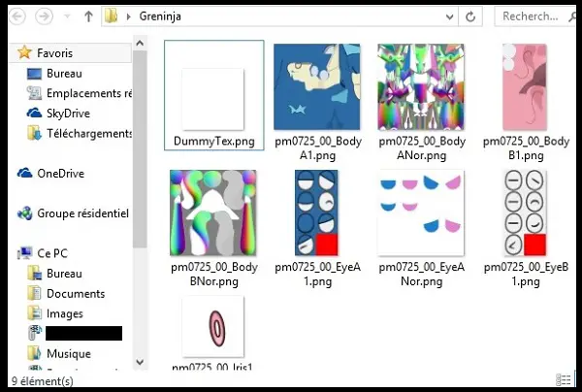
Task: Select the DummyTex.png thumbnail
Action: pos(213,99)
